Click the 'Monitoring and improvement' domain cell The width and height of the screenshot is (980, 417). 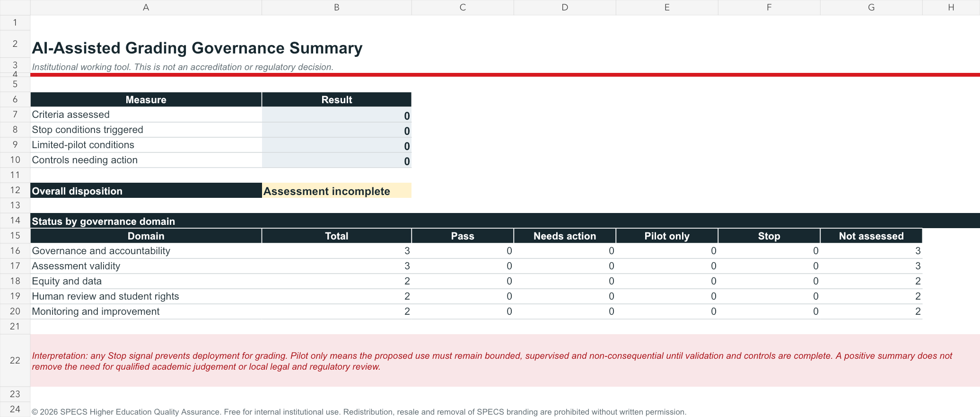pos(146,311)
